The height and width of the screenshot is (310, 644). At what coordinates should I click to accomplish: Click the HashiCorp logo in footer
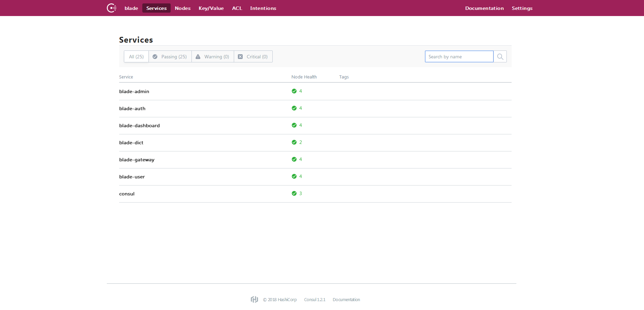254,299
